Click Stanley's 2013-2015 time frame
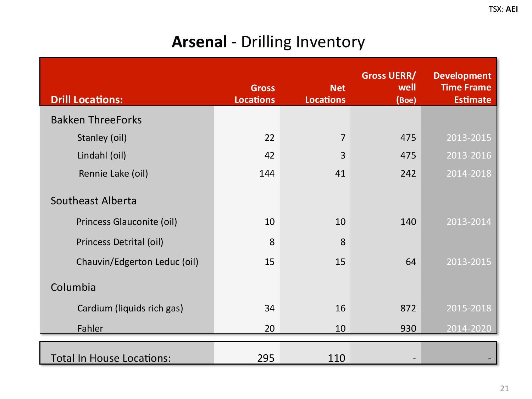532x399 pixels. point(469,138)
